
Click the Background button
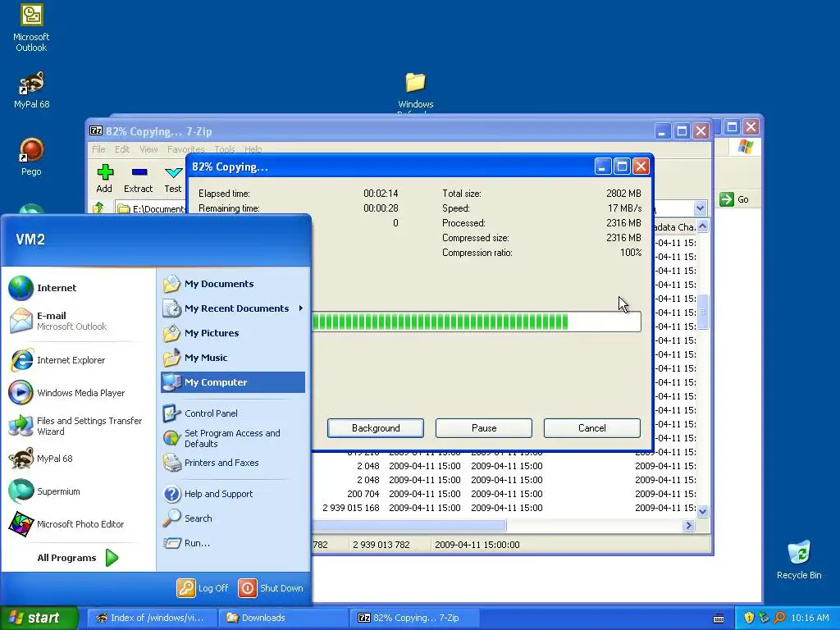coord(376,428)
